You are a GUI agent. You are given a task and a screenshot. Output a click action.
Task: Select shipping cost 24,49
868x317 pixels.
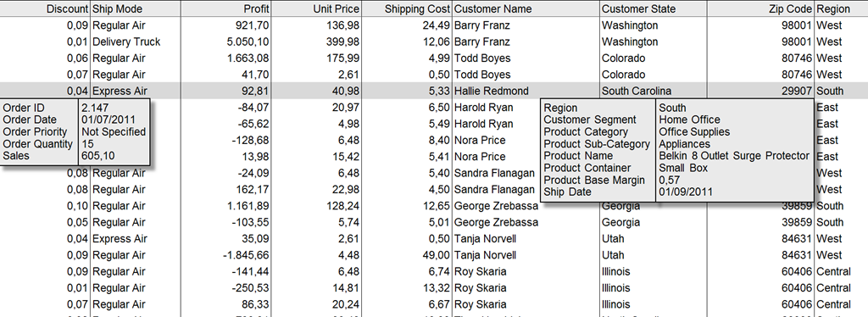pos(437,25)
